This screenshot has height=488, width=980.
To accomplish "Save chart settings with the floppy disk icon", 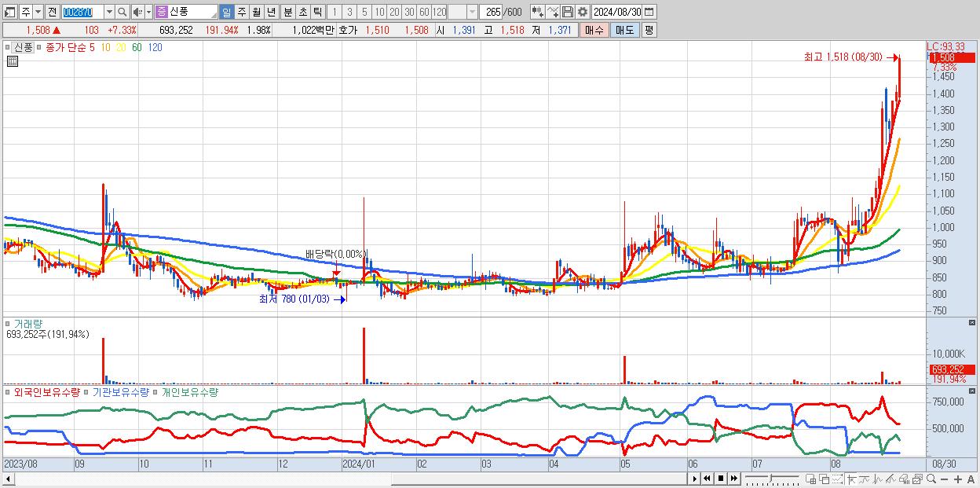I will (568, 12).
